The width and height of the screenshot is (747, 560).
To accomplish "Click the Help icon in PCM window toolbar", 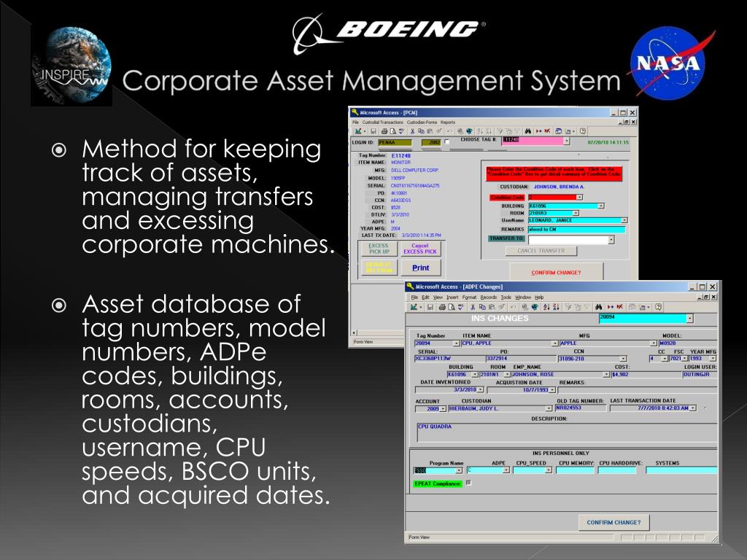I will click(583, 131).
